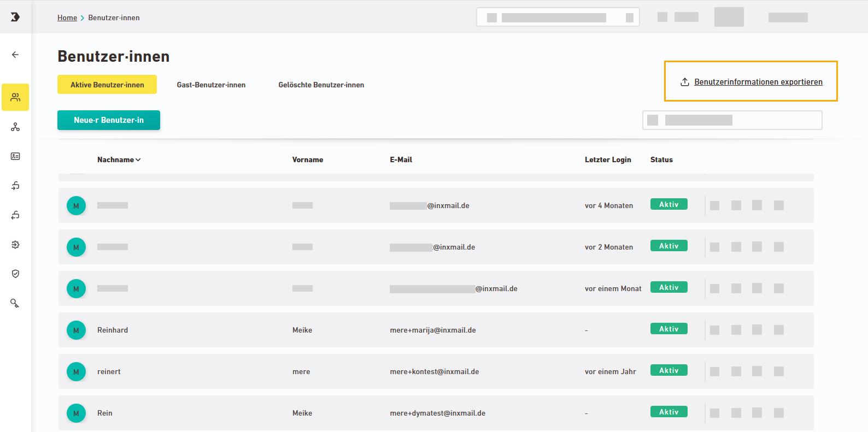Select the ID card icon in the sidebar
Screen dimensions: 868x432
pos(15,156)
